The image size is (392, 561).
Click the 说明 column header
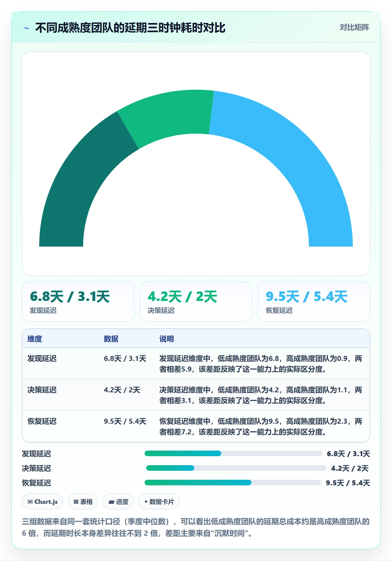tap(167, 339)
